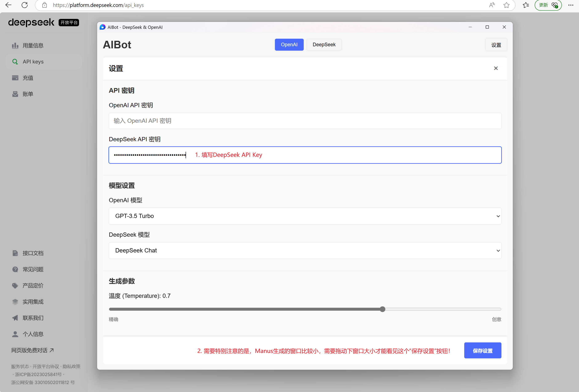
Task: Close the 设置 panel with X
Action: [x=496, y=68]
